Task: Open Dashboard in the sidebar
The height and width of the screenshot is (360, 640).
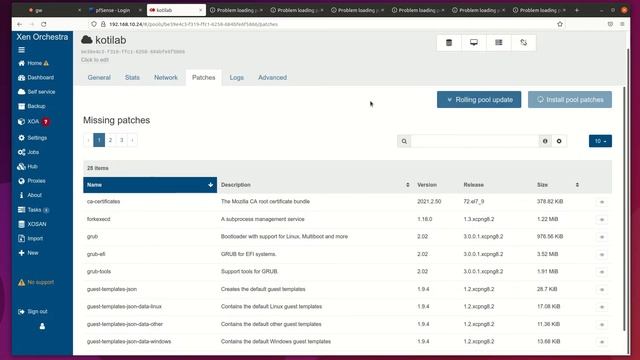Action: (36, 78)
